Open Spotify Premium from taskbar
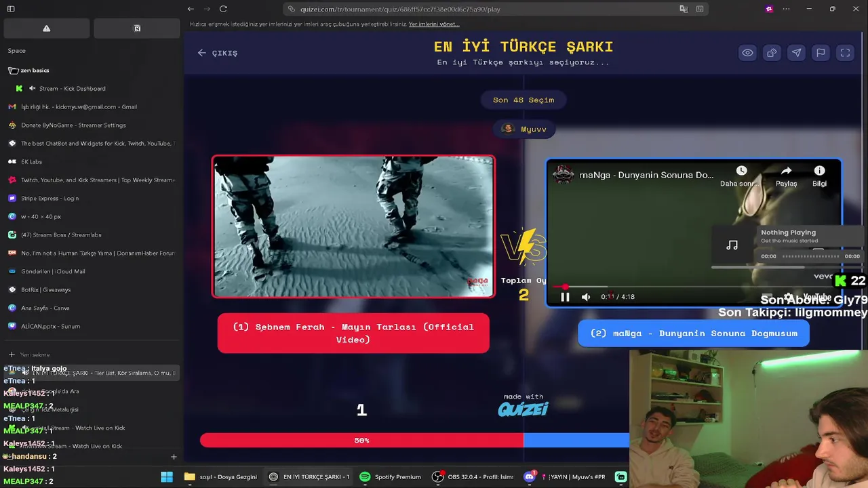The width and height of the screenshot is (868, 488). [390, 476]
